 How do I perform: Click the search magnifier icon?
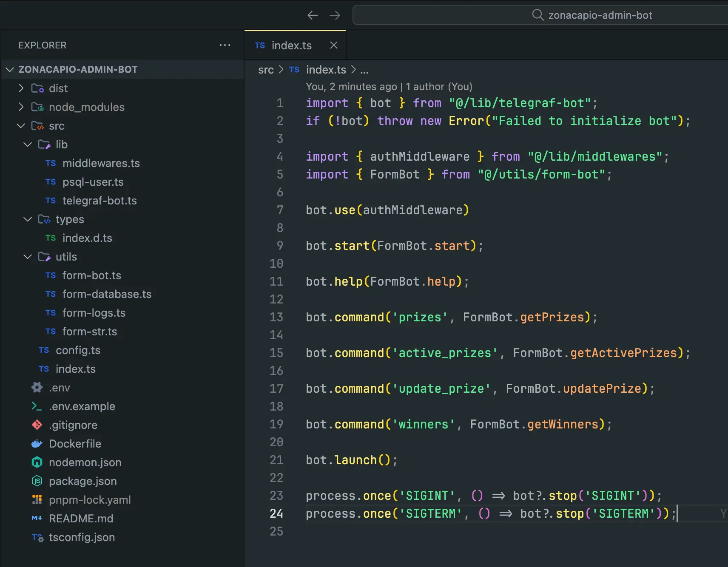[538, 15]
